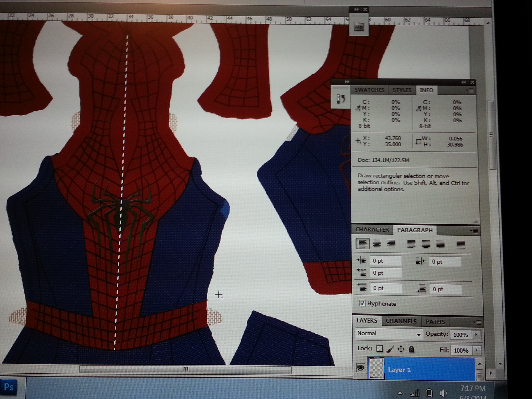This screenshot has height=399, width=532.
Task: Select Layer 1 thumbnail
Action: coord(376,369)
